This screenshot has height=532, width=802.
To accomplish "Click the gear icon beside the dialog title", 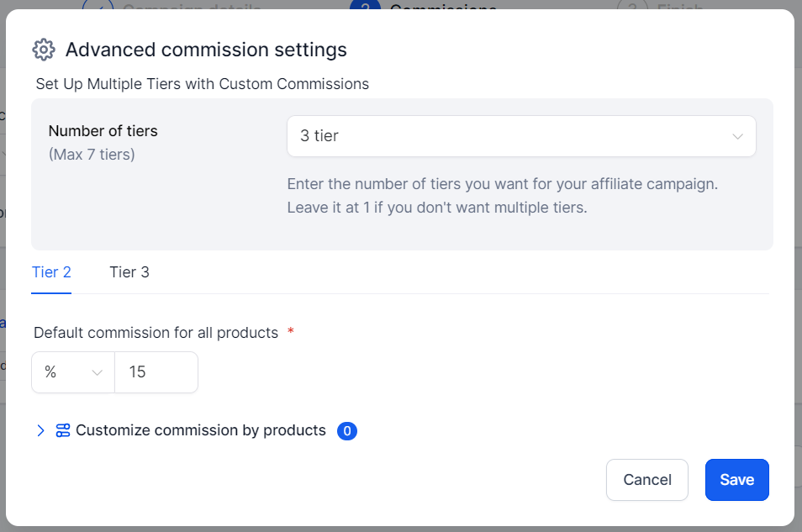I will (x=44, y=50).
